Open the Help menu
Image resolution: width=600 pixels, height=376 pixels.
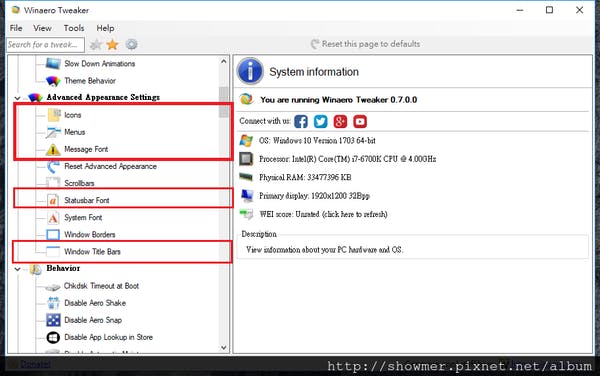[x=105, y=28]
